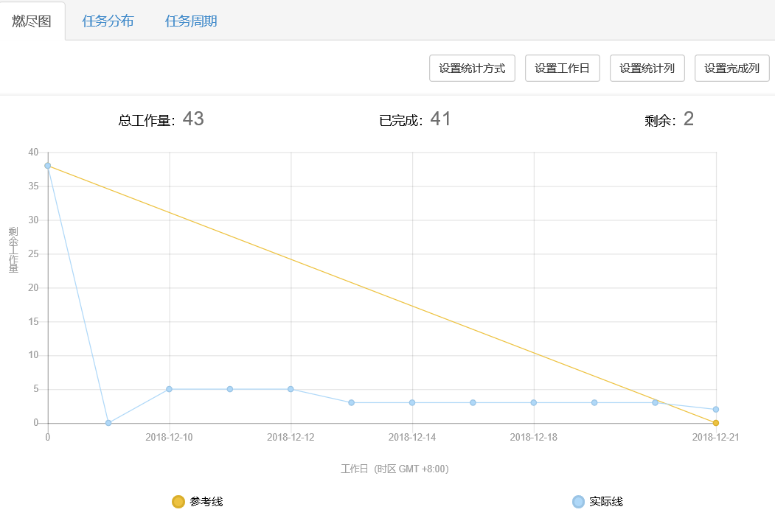Click the 设置完成列 button
This screenshot has height=532, width=775.
(x=732, y=69)
